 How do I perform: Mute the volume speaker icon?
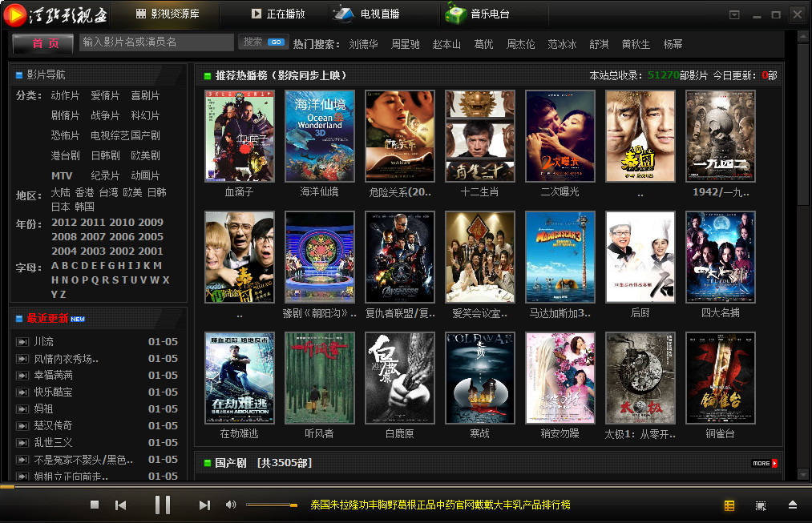[x=231, y=505]
